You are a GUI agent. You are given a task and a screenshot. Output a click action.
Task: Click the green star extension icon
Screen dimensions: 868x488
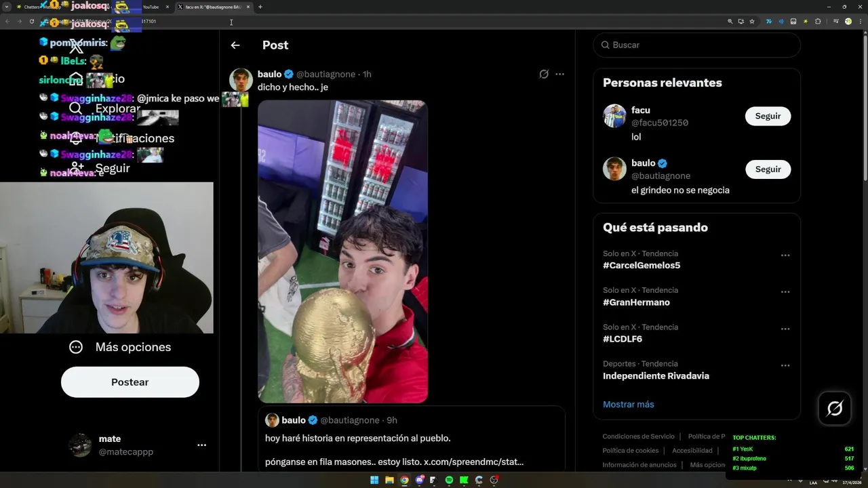(x=806, y=22)
